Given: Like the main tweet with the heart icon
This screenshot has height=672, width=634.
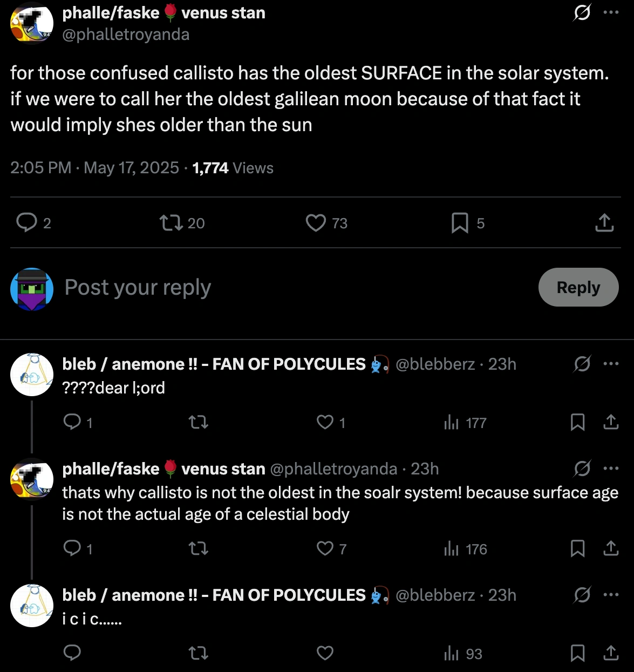Looking at the screenshot, I should [316, 222].
